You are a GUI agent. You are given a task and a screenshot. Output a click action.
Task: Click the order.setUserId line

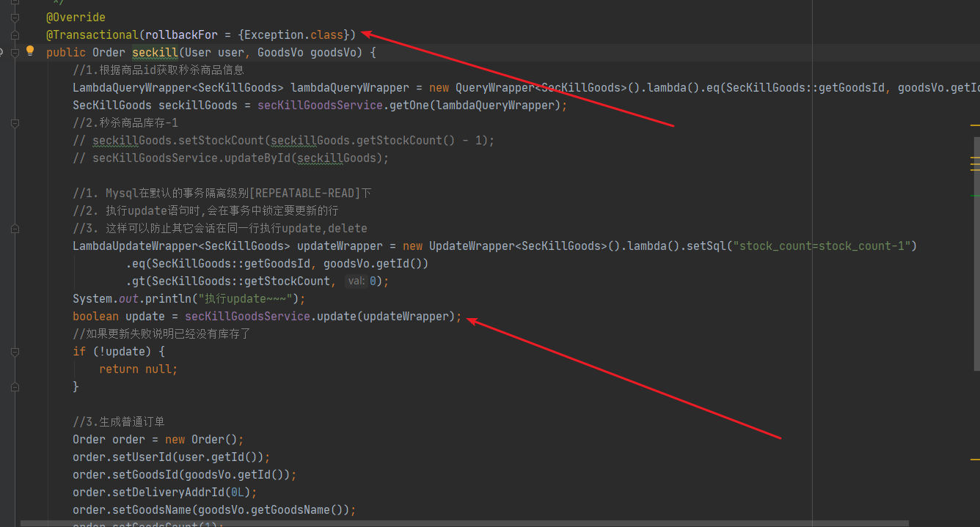click(x=172, y=457)
